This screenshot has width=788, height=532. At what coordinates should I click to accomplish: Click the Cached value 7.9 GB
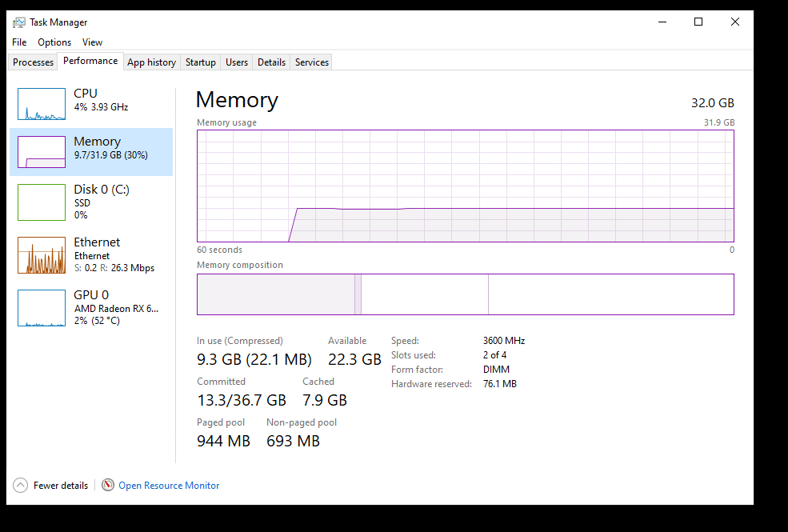[x=325, y=400]
